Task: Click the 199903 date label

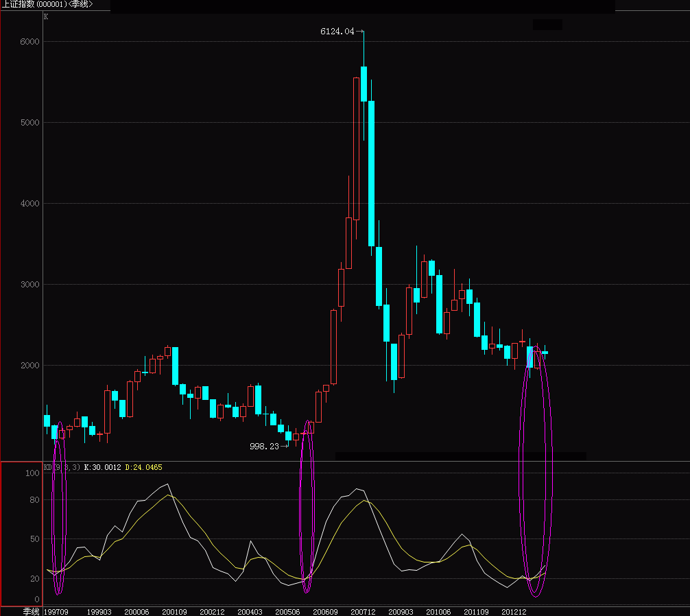Action: [x=99, y=612]
